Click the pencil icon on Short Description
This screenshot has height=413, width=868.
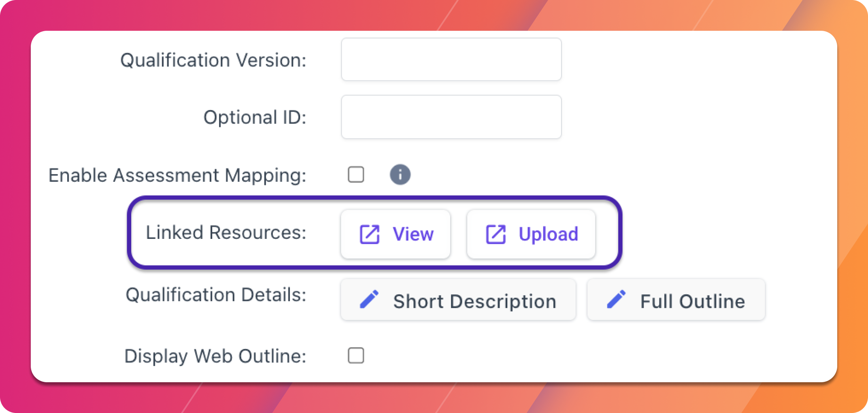point(369,300)
